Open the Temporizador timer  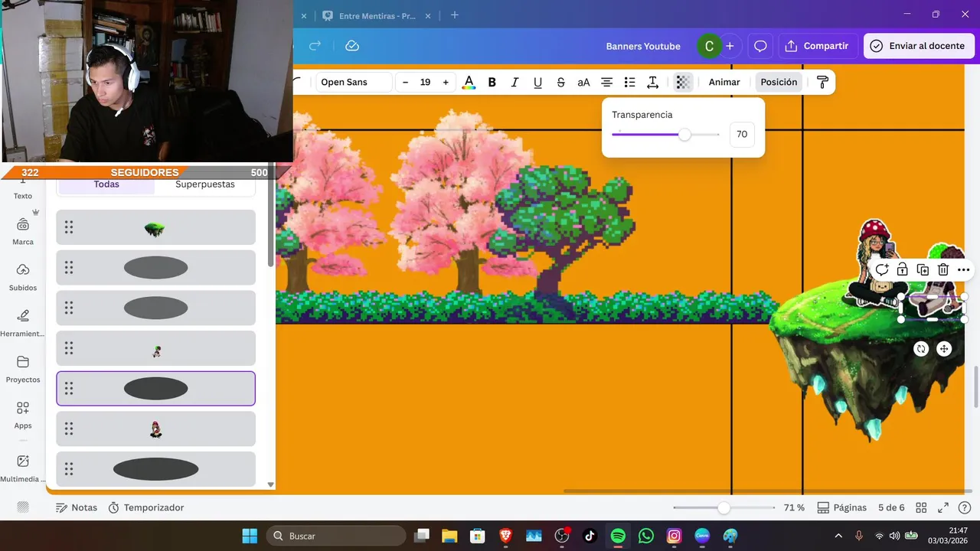click(146, 507)
